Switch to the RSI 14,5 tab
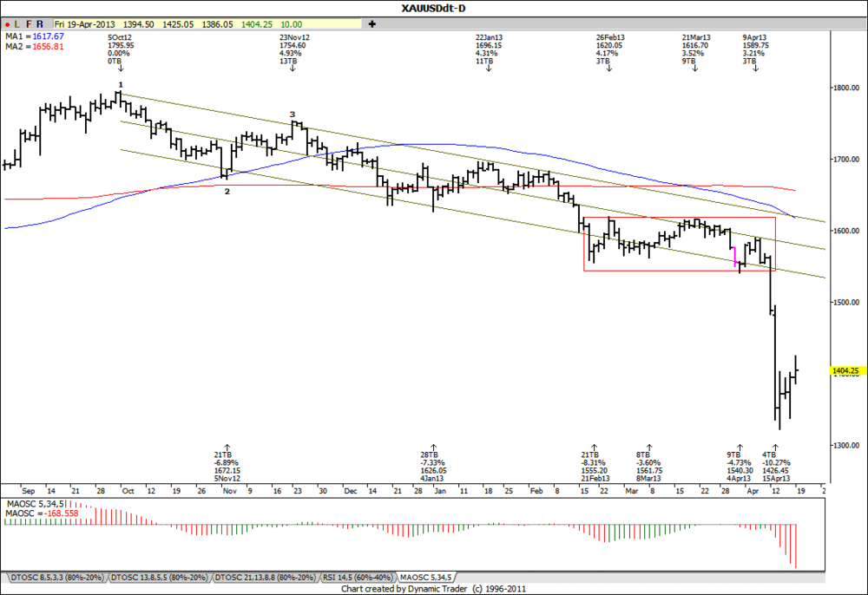The image size is (868, 595). (357, 578)
